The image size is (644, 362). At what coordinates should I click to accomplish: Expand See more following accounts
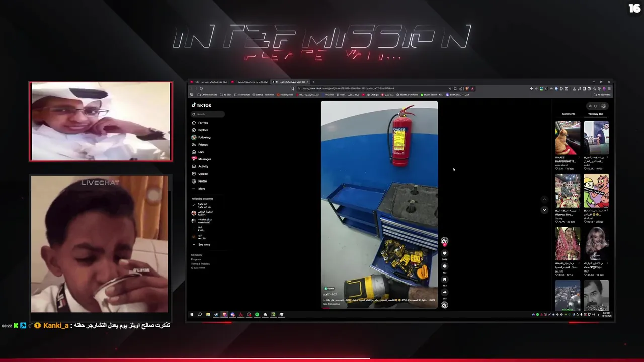[x=201, y=245]
